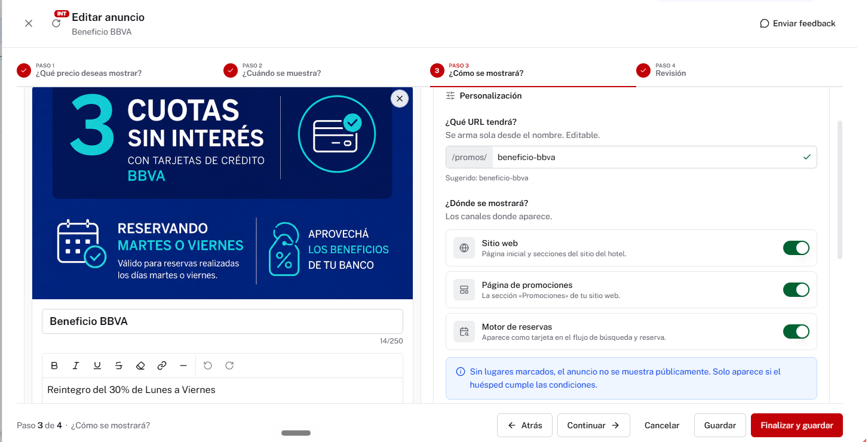Click the Beneficio BBVA title field
Viewport: 868px width, 442px height.
[x=222, y=321]
